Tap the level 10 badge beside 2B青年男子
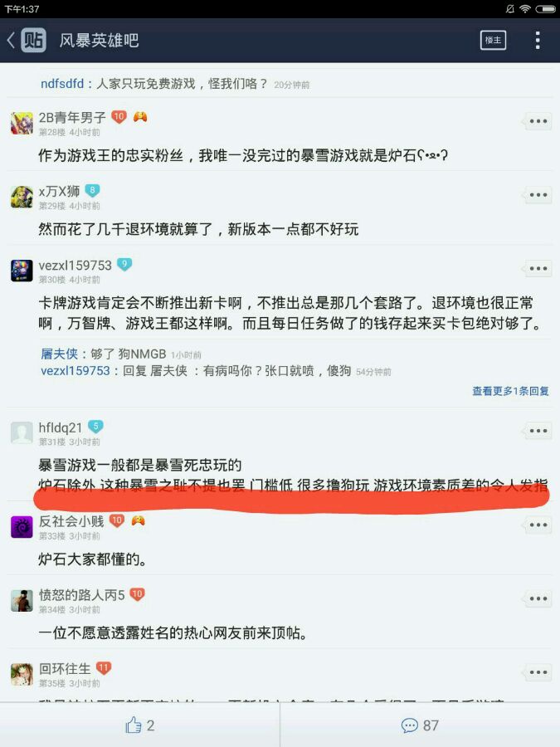The width and height of the screenshot is (560, 747). pyautogui.click(x=119, y=117)
